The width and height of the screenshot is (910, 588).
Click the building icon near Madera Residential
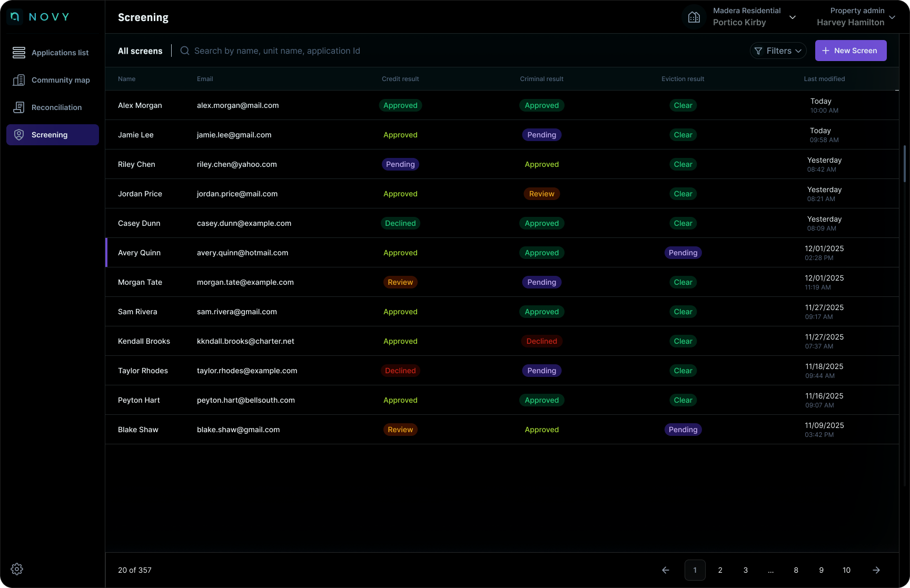(694, 16)
